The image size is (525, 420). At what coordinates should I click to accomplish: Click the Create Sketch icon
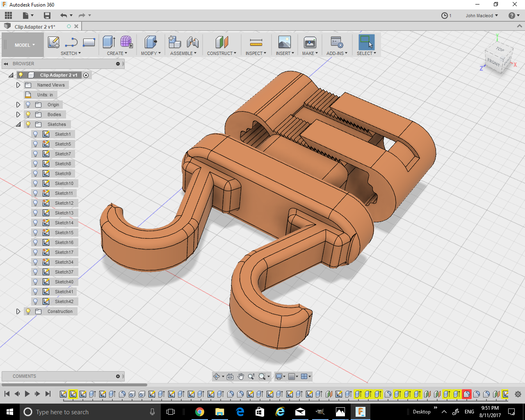pos(54,42)
